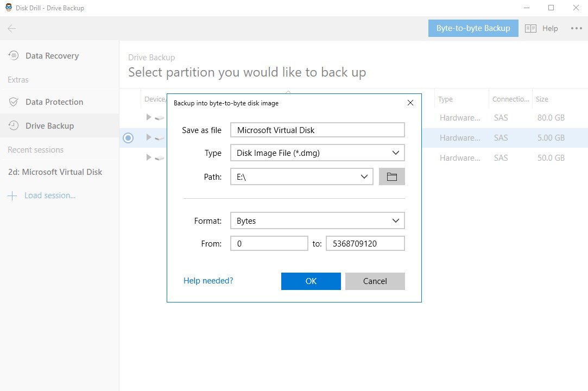Open the three-dot more options menu
The width and height of the screenshot is (588, 391).
(x=577, y=28)
